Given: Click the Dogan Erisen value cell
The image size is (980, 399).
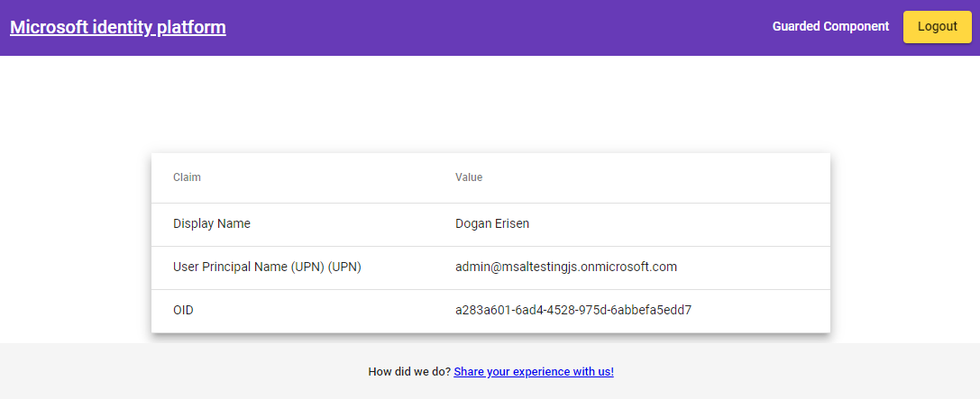Looking at the screenshot, I should [492, 223].
